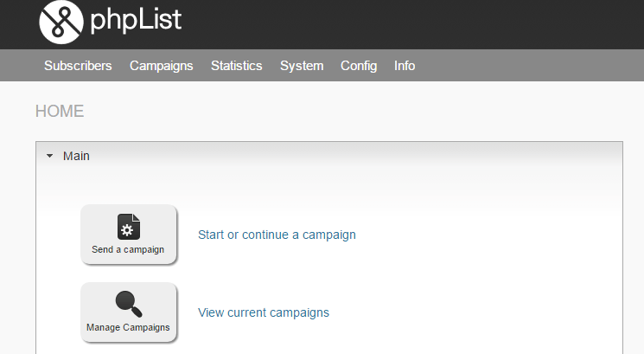The image size is (644, 354).
Task: Click the document-gear icon on Send a campaign
Action: (129, 227)
